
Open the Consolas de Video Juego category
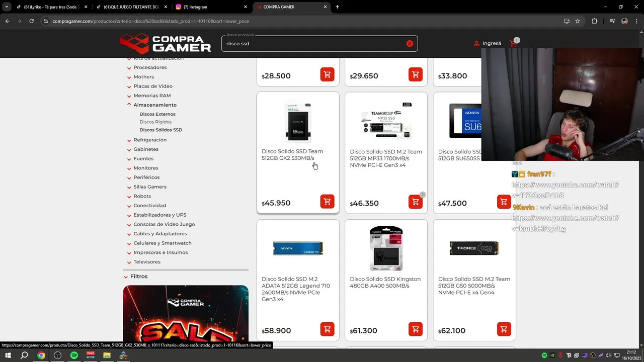click(x=164, y=224)
